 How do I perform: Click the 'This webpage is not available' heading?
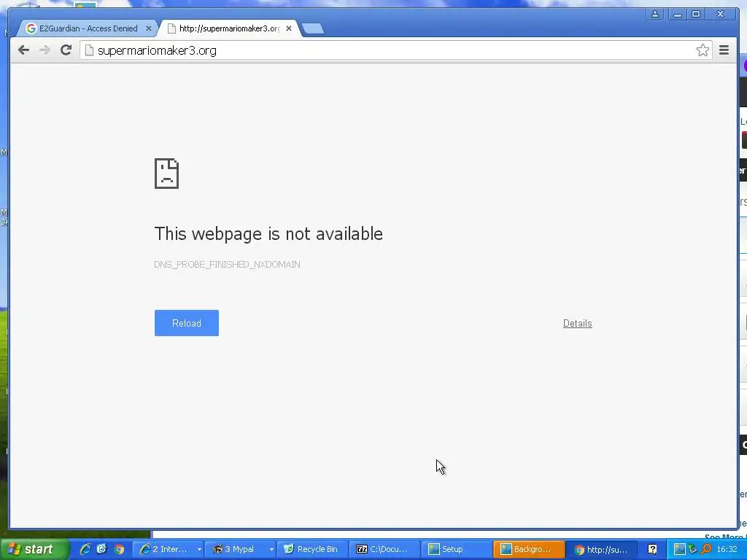pos(268,234)
